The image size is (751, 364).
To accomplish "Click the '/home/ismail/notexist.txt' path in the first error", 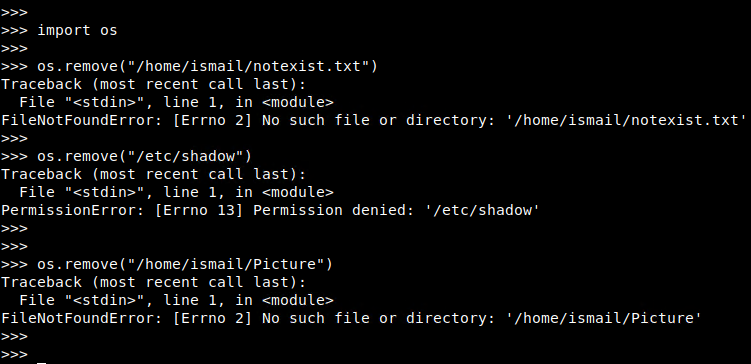I will pyautogui.click(x=626, y=120).
